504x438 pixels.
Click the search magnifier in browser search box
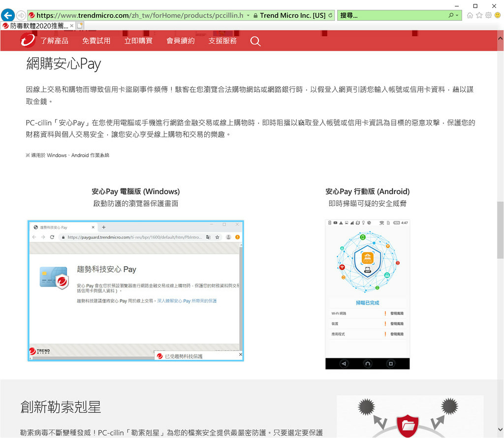pos(451,15)
